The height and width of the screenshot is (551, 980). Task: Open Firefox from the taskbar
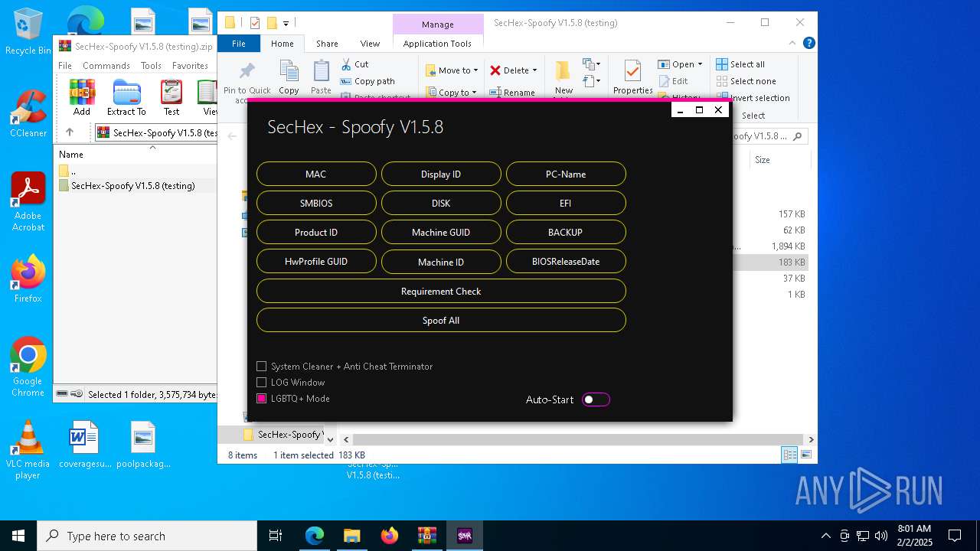click(390, 536)
